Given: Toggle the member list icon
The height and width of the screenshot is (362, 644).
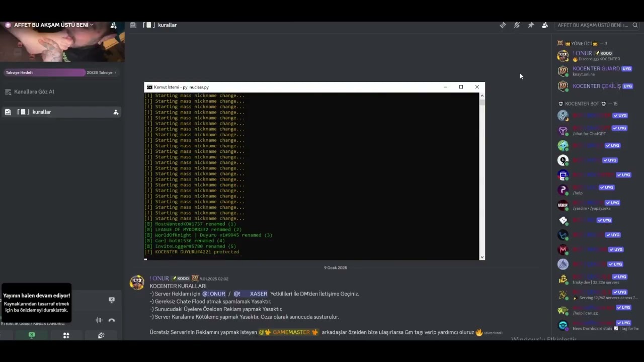Looking at the screenshot, I should point(545,25).
